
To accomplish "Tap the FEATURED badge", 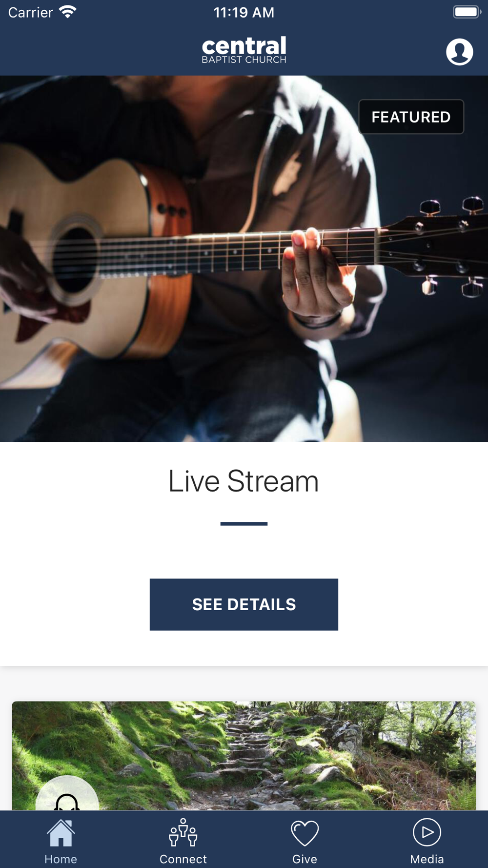I will [411, 117].
